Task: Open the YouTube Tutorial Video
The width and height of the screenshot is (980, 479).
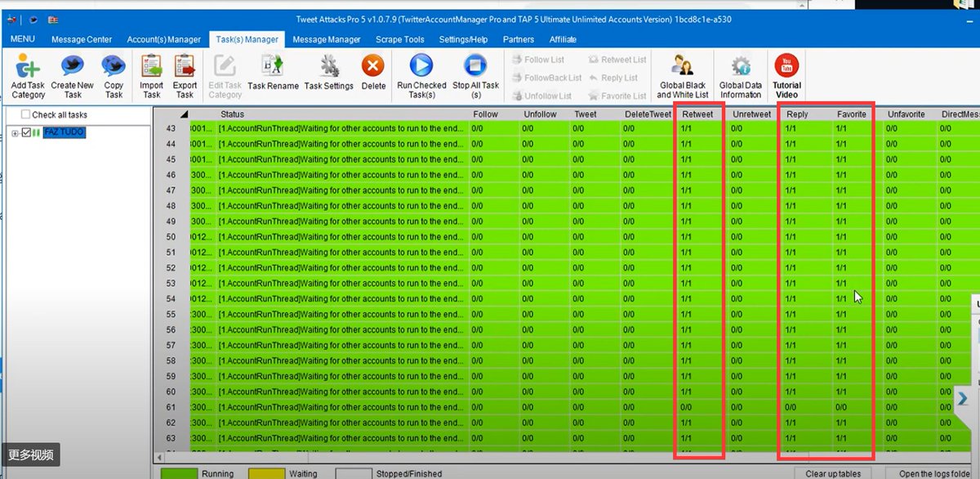Action: pos(786,77)
